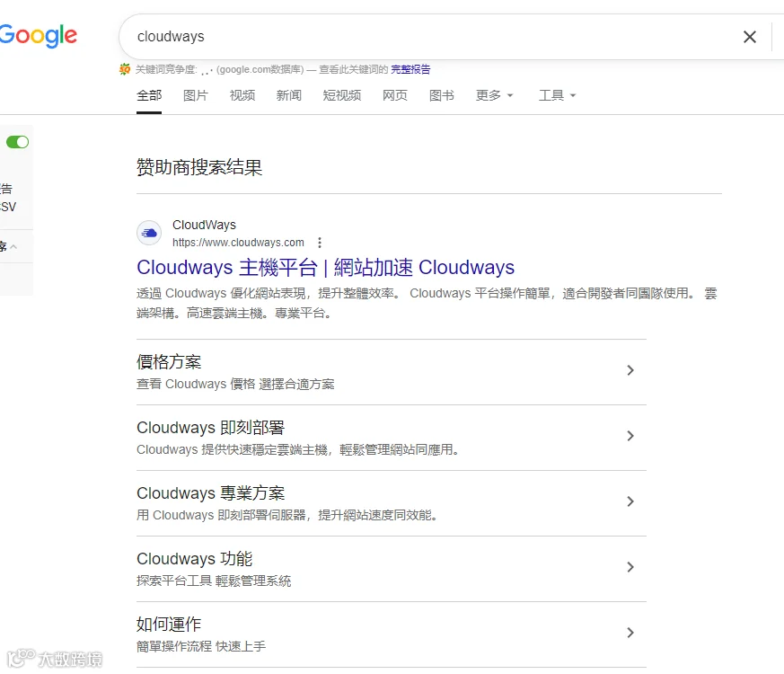Open the Cloudways 即刻部署 sitelink

click(x=210, y=428)
